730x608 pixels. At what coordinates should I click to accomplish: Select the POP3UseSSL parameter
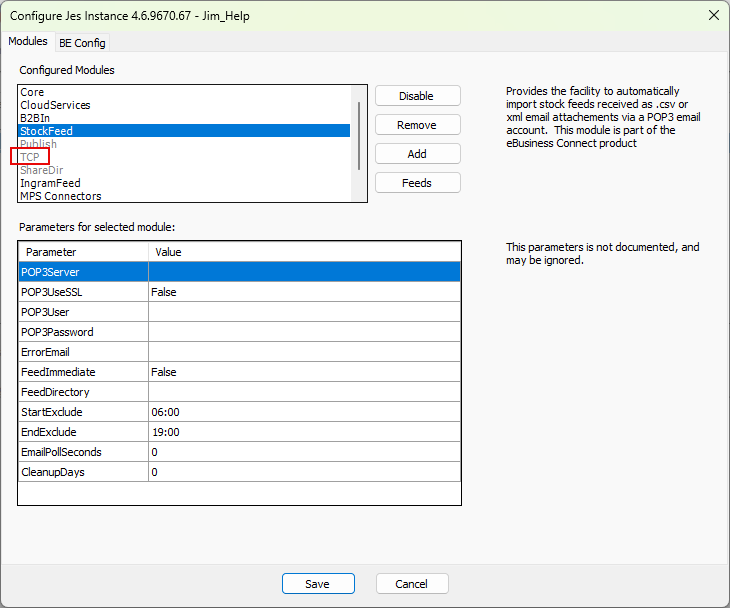click(84, 292)
